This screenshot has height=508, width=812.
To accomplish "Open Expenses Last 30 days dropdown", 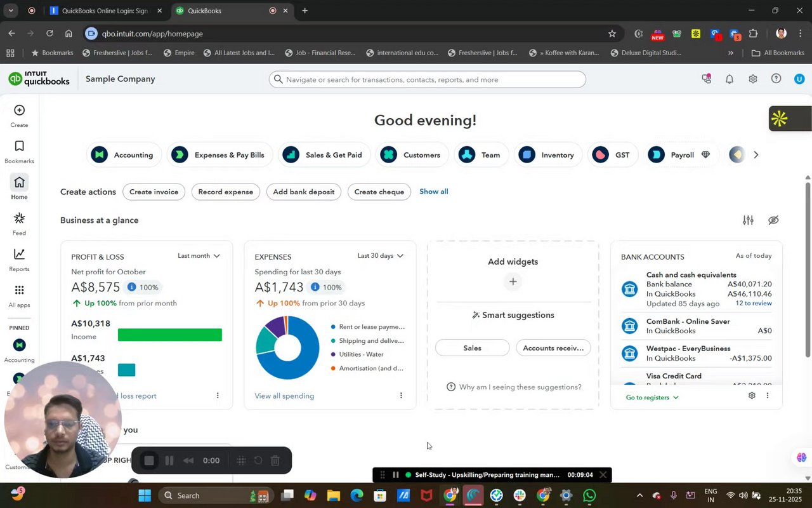I will 381,256.
